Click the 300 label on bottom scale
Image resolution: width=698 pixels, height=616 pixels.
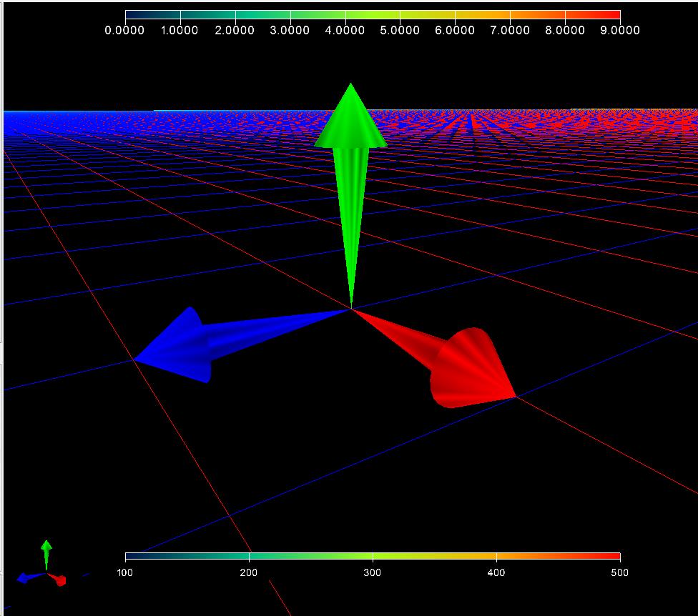[373, 573]
